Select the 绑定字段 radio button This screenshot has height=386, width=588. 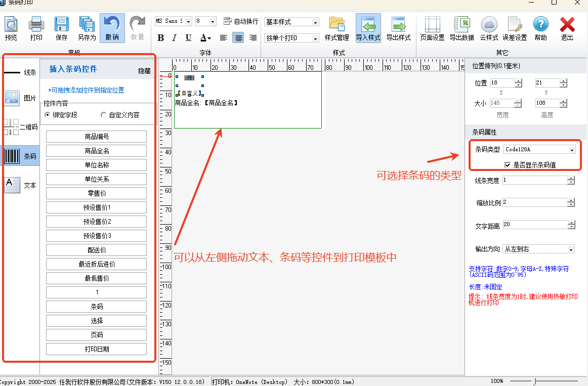click(x=48, y=115)
